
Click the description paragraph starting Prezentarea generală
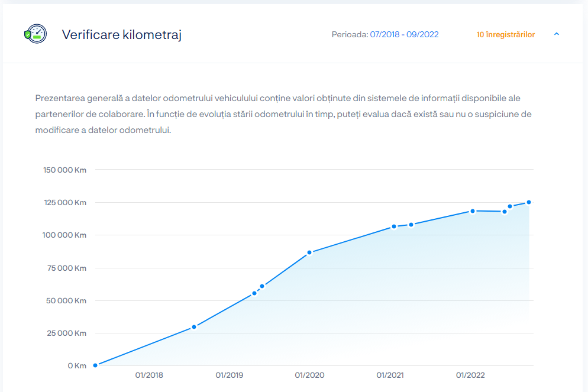(283, 114)
